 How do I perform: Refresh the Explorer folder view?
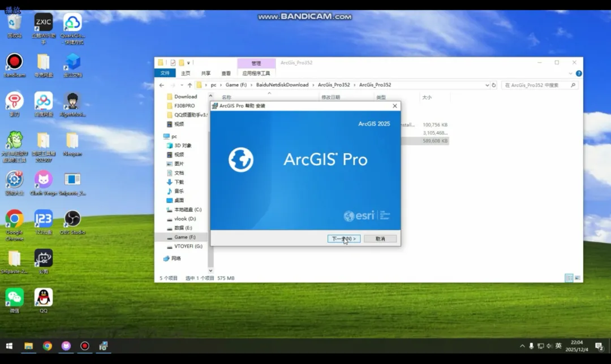494,85
